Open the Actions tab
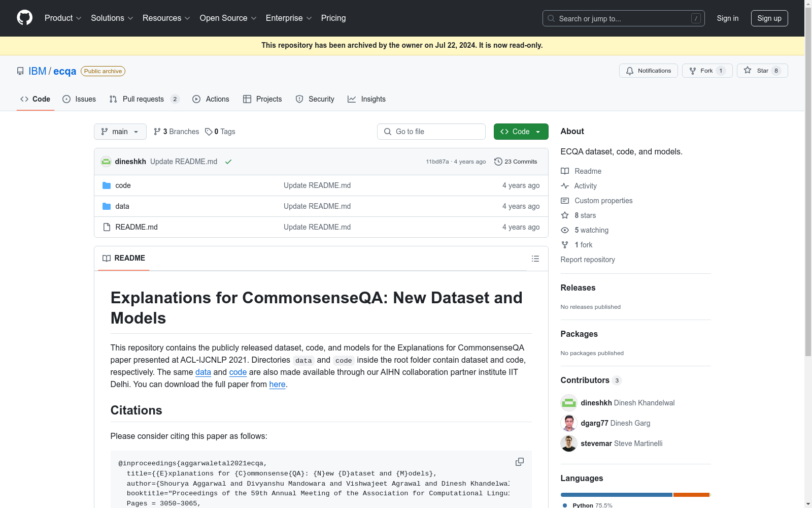Image resolution: width=812 pixels, height=508 pixels. pyautogui.click(x=211, y=99)
